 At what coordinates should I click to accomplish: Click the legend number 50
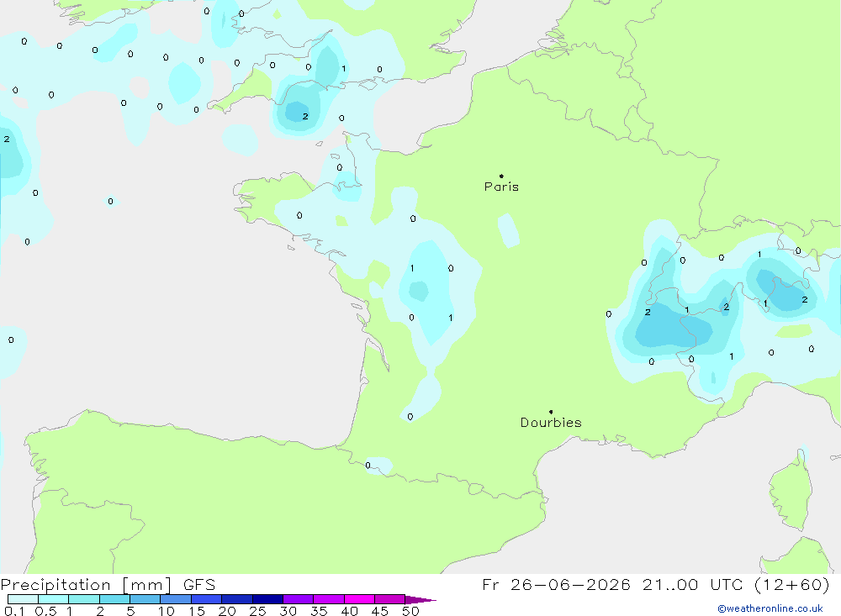point(410,611)
